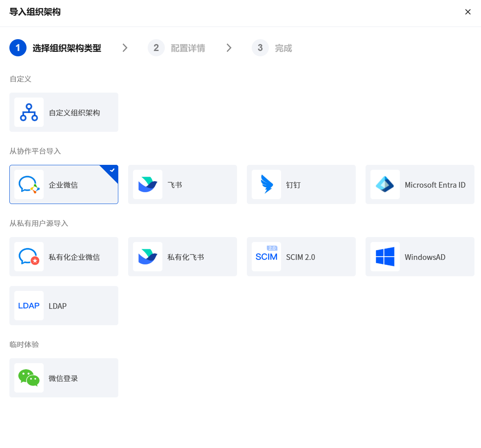Image resolution: width=481 pixels, height=448 pixels.
Task: Select the 微信登录 option label
Action: tap(63, 378)
